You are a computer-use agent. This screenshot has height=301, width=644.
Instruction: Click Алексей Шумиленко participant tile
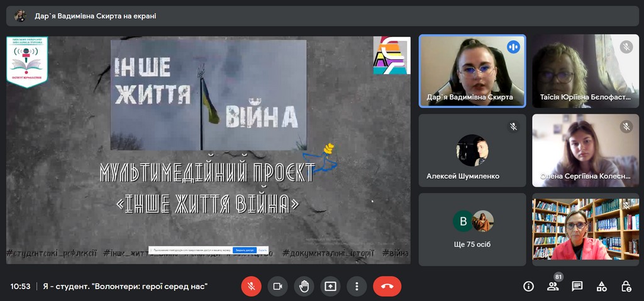(x=472, y=150)
